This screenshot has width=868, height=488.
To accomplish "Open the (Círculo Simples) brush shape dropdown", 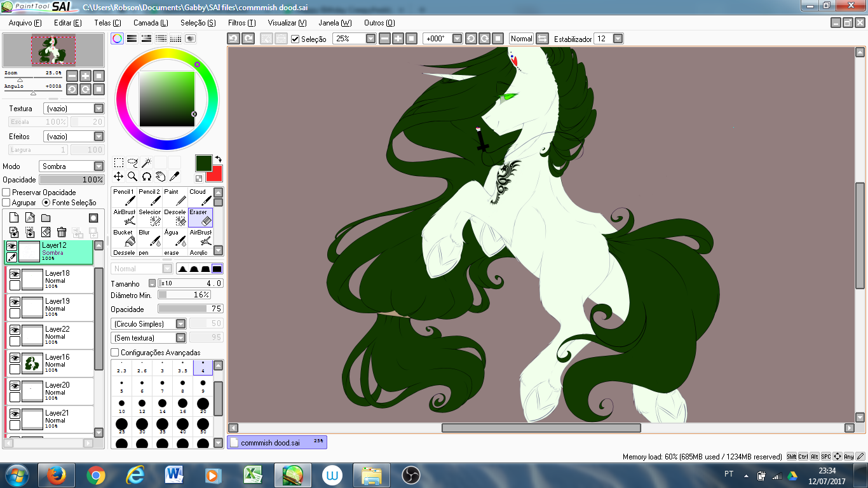I will 149,324.
